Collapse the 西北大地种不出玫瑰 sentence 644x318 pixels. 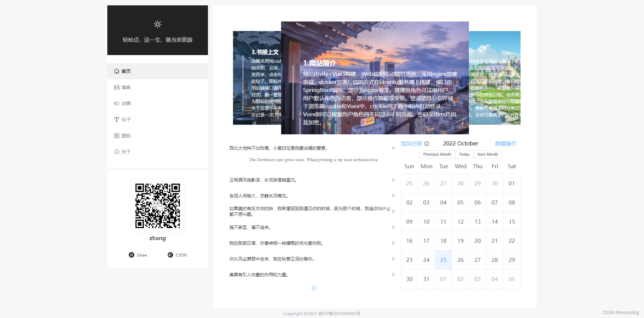pos(312,148)
